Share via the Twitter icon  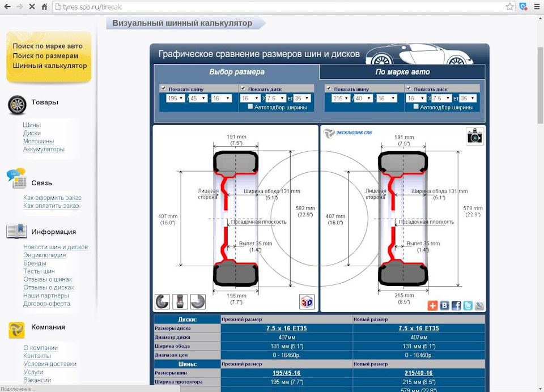[x=468, y=305]
